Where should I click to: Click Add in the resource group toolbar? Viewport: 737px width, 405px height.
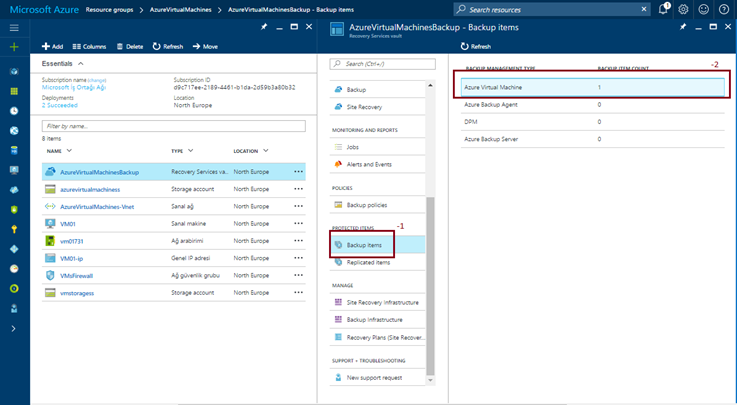52,47
